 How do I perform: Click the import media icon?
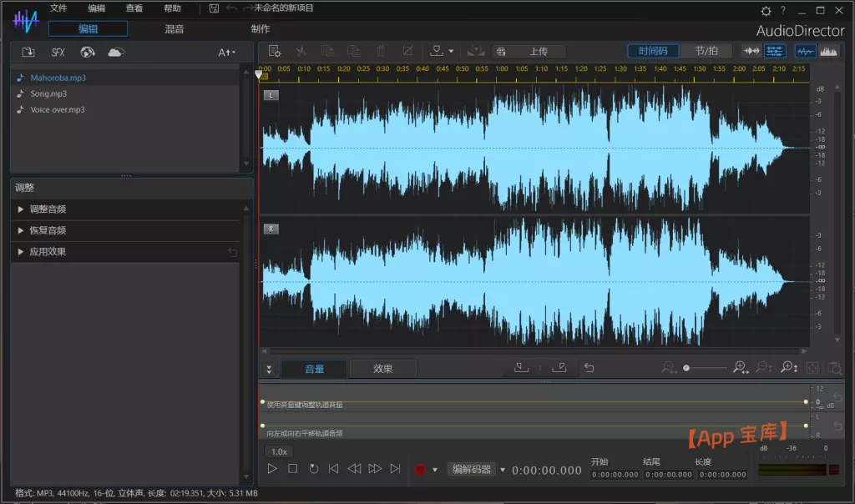(x=28, y=53)
